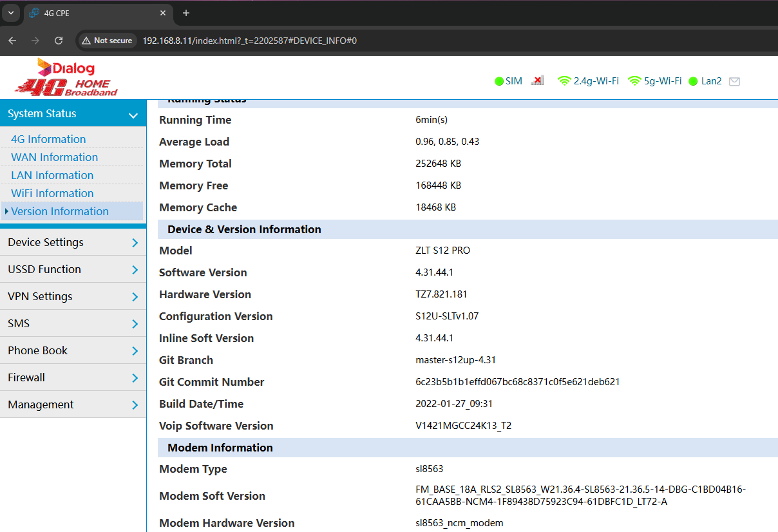Viewport: 778px width, 532px height.
Task: Expand the Phone Book menu
Action: pos(73,350)
